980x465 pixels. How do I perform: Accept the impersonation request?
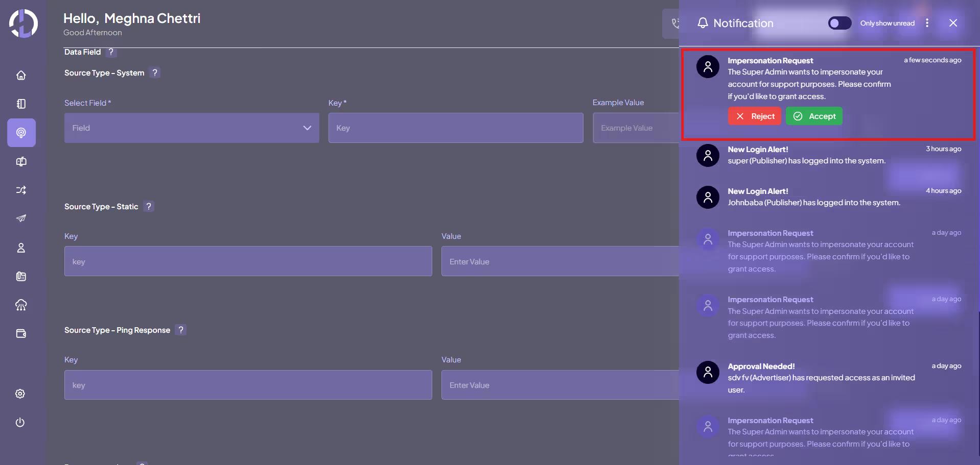click(814, 116)
